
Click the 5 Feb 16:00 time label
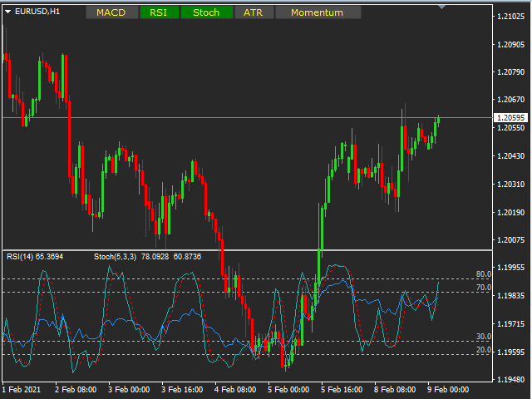[342, 390]
